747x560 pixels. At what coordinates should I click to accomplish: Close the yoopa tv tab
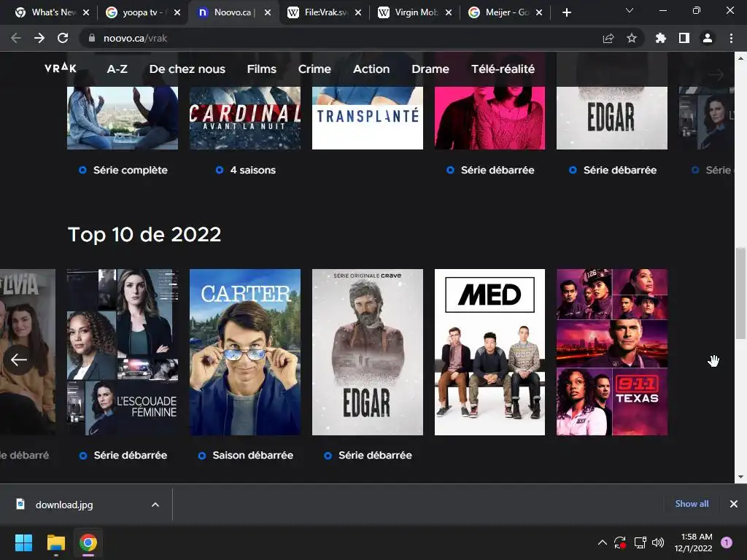177,12
